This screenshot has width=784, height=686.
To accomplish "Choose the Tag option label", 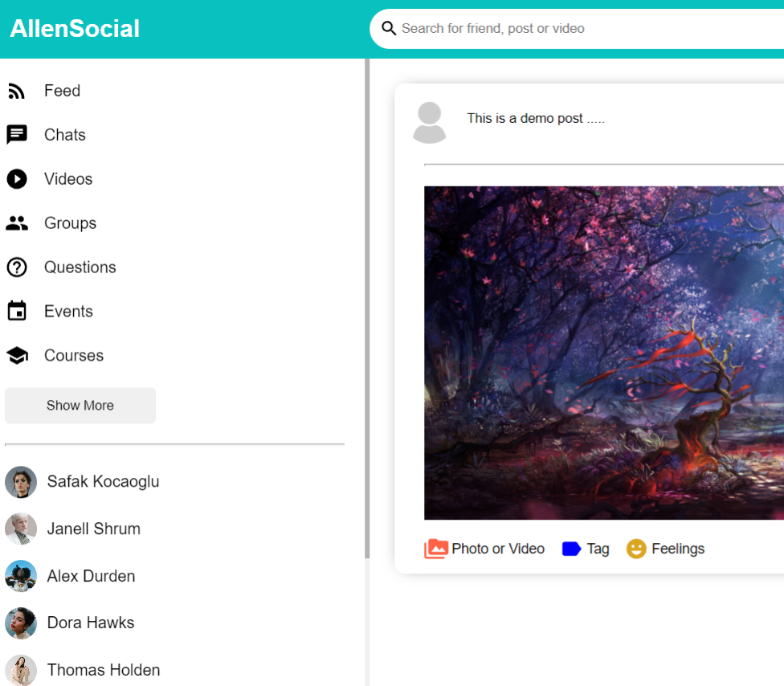I will point(598,549).
